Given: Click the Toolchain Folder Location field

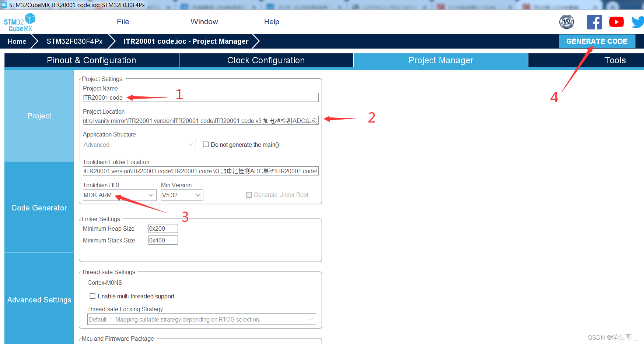Looking at the screenshot, I should pyautogui.click(x=200, y=171).
